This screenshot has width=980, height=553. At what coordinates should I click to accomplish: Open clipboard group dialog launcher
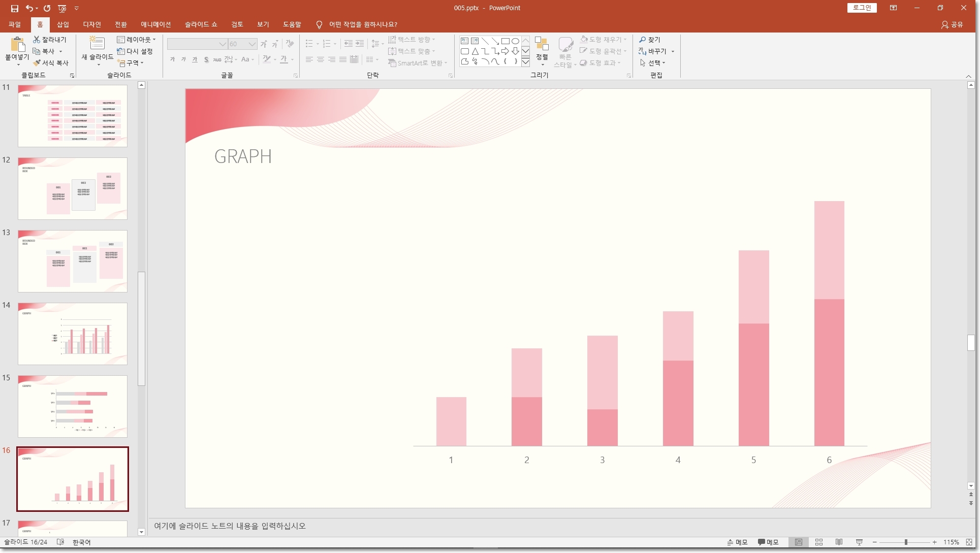72,76
